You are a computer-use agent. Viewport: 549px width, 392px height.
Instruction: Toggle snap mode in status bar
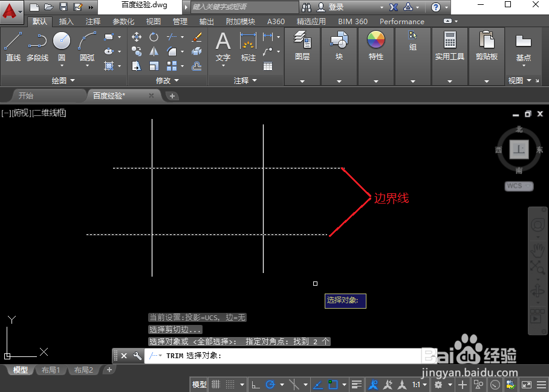click(230, 385)
